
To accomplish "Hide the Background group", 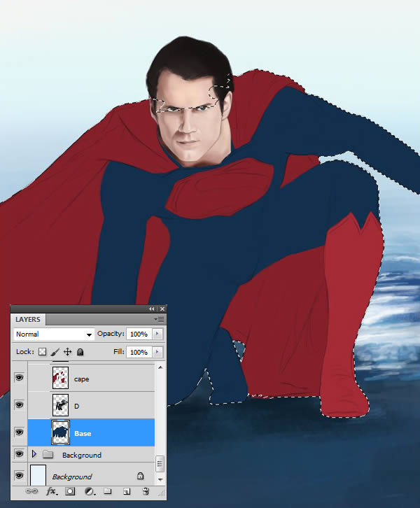I will (20, 454).
